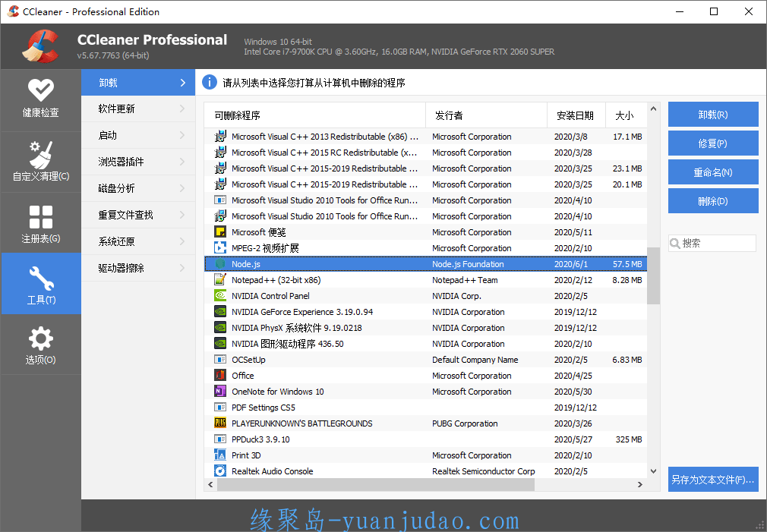Image resolution: width=767 pixels, height=532 pixels.
Task: Click the 重命名(N) rename button
Action: [713, 172]
